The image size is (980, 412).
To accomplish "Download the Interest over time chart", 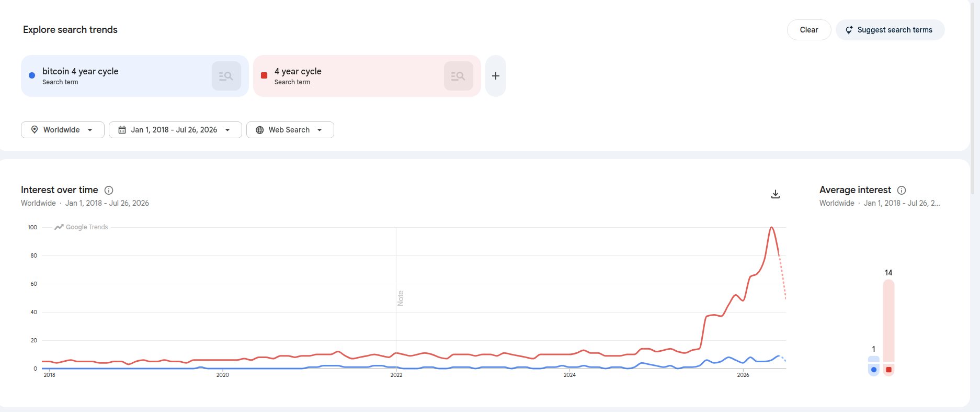I will (776, 194).
